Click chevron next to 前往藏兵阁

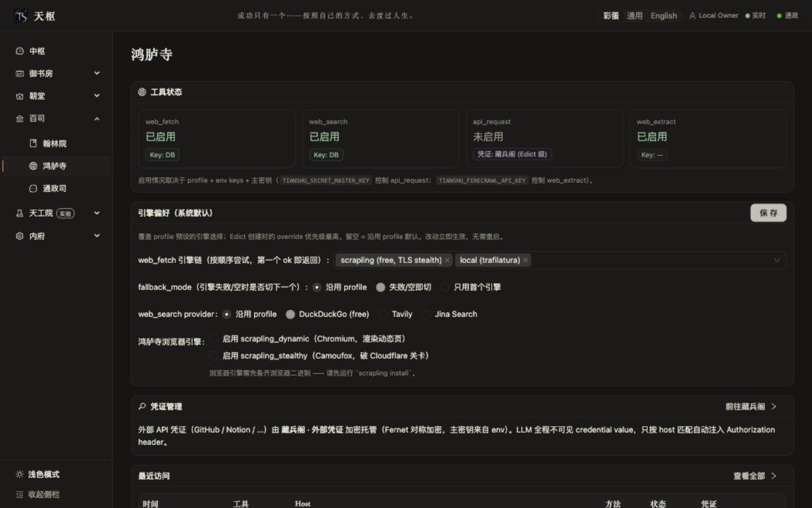[x=774, y=406]
